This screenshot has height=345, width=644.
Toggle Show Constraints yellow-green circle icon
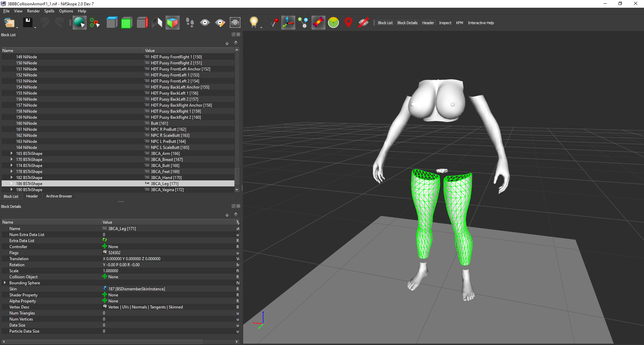[x=333, y=23]
